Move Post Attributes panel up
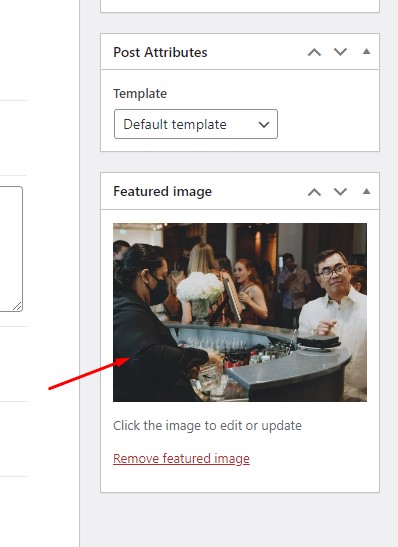The height and width of the screenshot is (547, 398). (314, 52)
